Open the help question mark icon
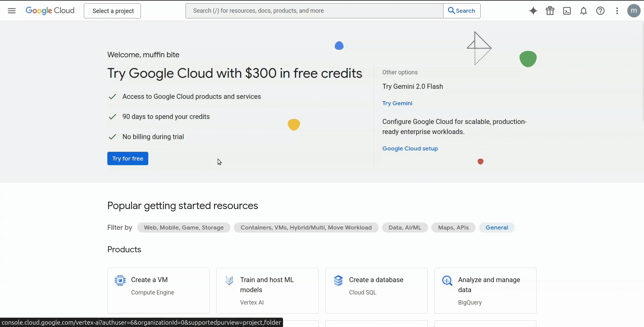The height and width of the screenshot is (327, 644). click(x=600, y=11)
